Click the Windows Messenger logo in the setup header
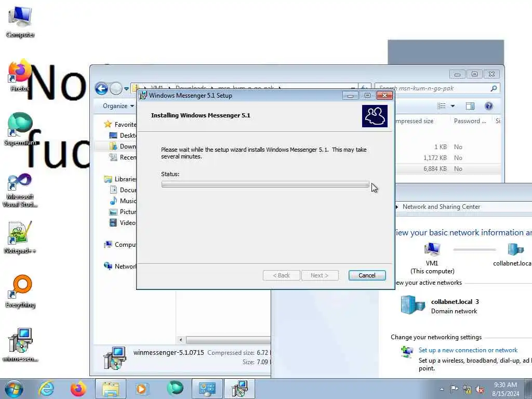 point(375,116)
